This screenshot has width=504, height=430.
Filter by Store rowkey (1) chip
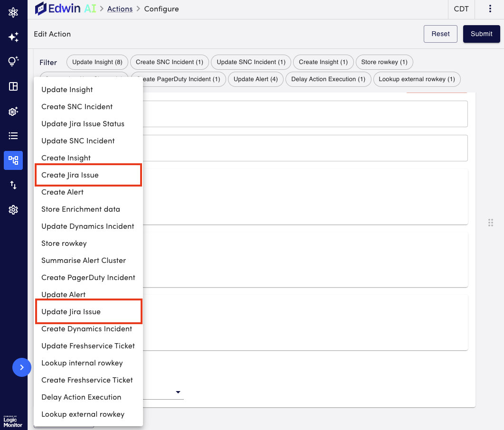coord(384,62)
